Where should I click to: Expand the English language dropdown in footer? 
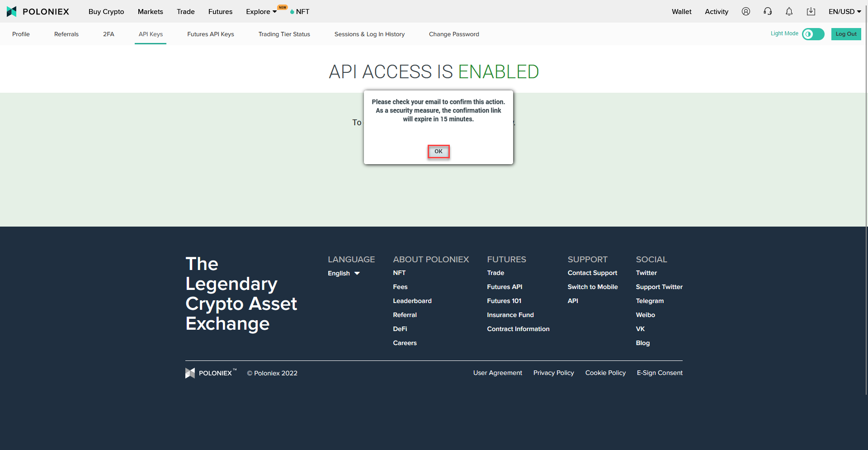click(344, 273)
